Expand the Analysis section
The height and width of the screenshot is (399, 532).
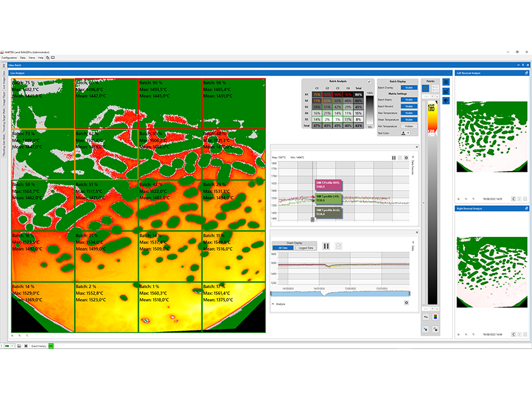point(274,303)
